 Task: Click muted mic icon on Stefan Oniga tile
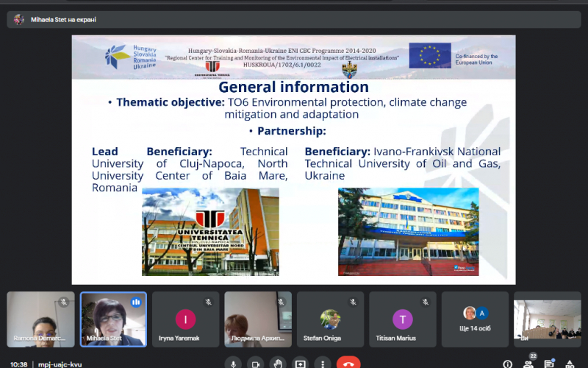pos(354,302)
